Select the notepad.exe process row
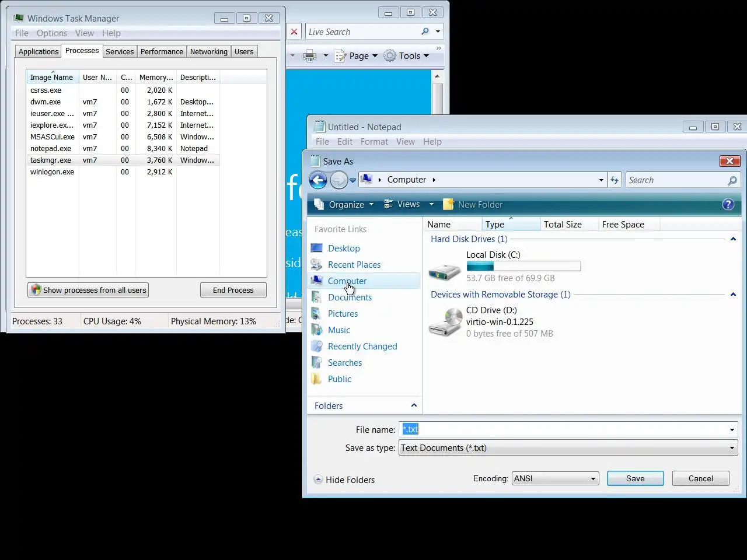Viewport: 747px width, 560px height. pyautogui.click(x=123, y=149)
